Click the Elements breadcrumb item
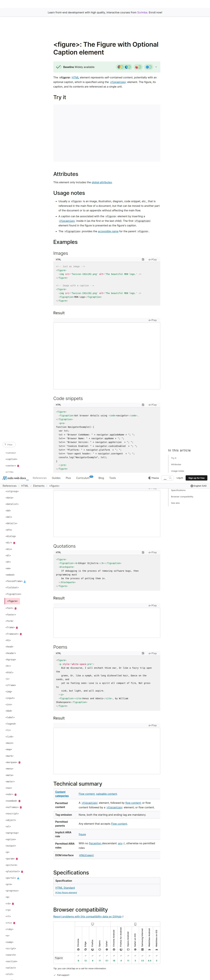210x980 pixels. pos(39,486)
